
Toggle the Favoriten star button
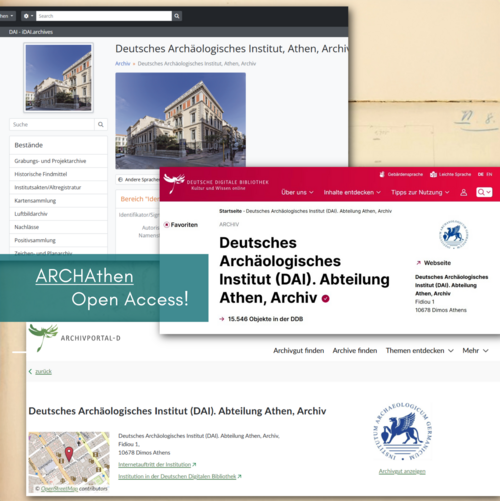pos(167,225)
